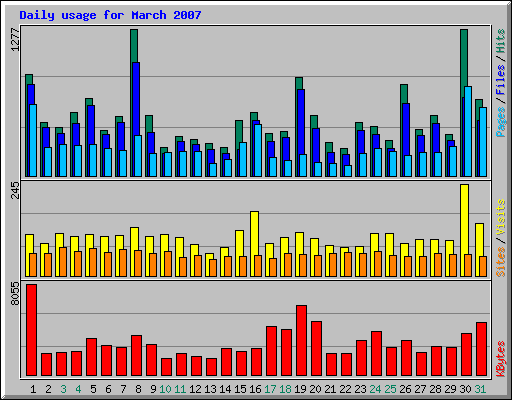Viewport: 512px width, 400px height.
Task: Click green weekend day label 31
Action: pos(480,389)
